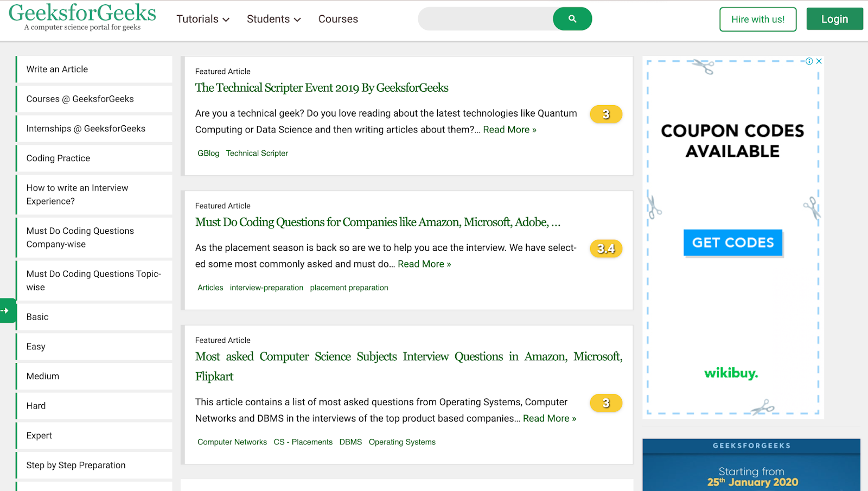868x491 pixels.
Task: Click the 3.4 rating badge
Action: 606,248
